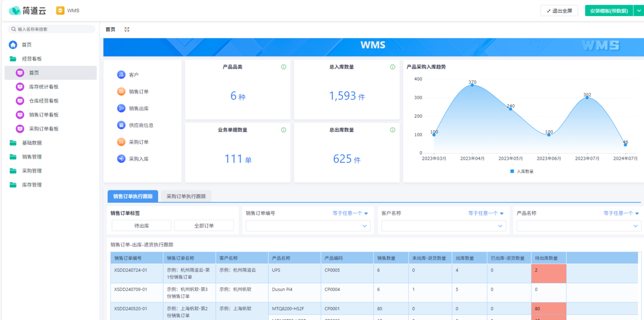Switch to 采购订单执行跟踪 tab
The width and height of the screenshot is (644, 320).
(186, 196)
